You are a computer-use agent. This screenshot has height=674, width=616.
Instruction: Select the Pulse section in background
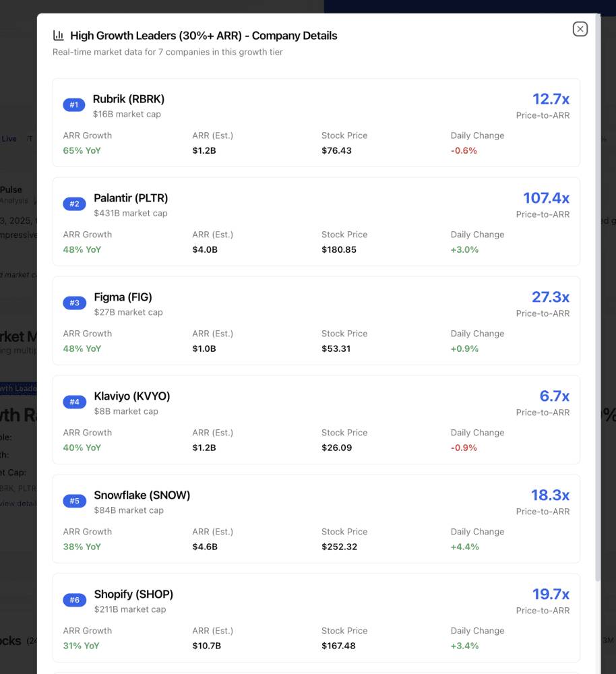(x=12, y=189)
